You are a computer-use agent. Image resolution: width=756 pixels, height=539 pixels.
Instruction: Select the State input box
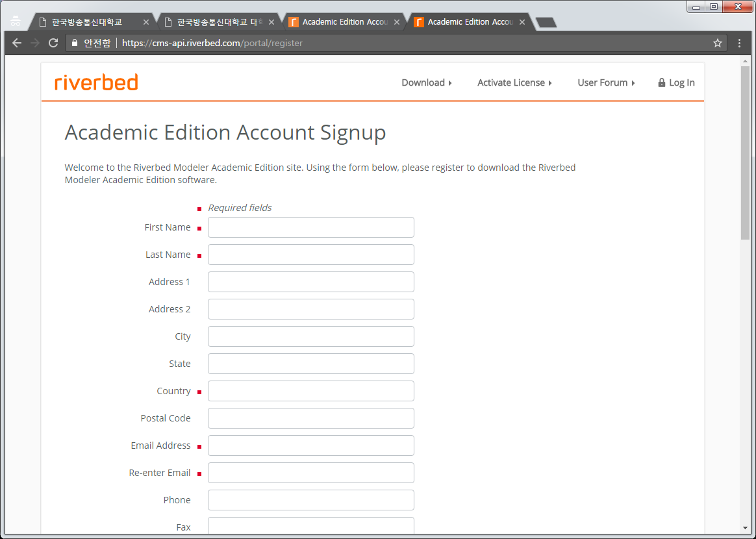311,364
